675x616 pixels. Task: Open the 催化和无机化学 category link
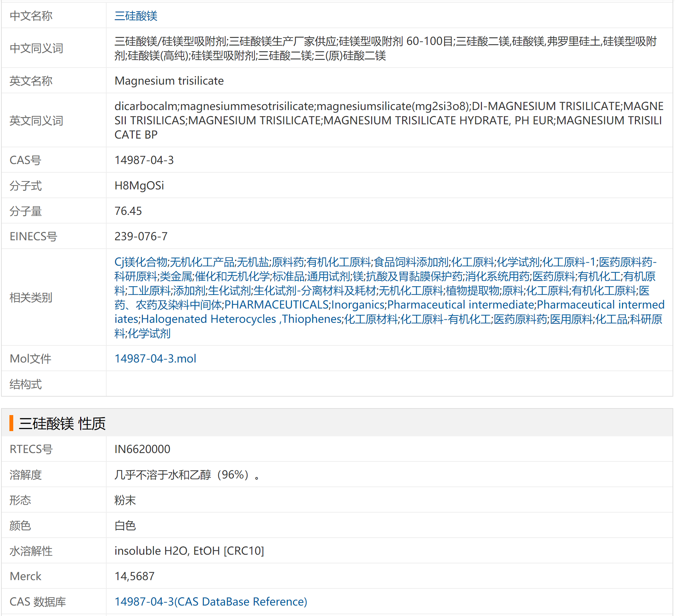(x=232, y=276)
